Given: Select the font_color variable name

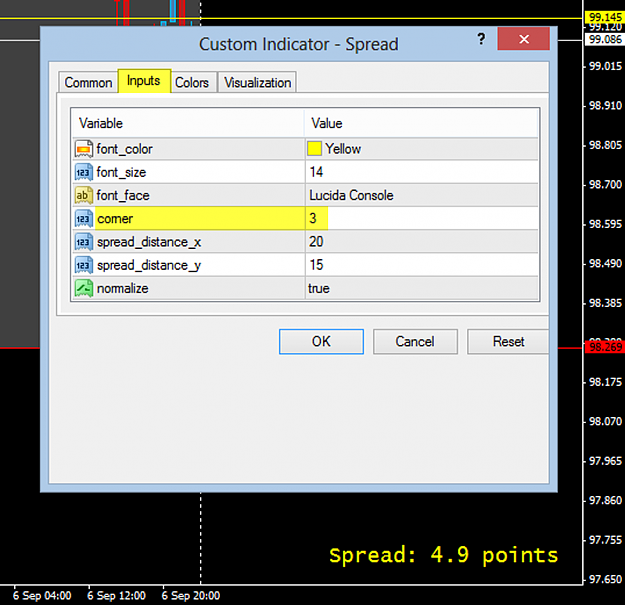Looking at the screenshot, I should [124, 149].
